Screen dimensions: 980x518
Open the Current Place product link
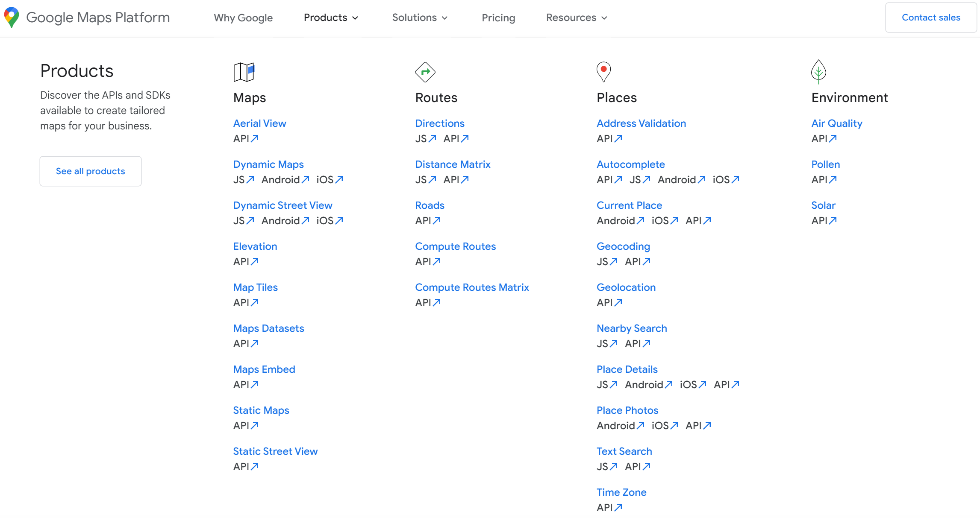coord(630,205)
